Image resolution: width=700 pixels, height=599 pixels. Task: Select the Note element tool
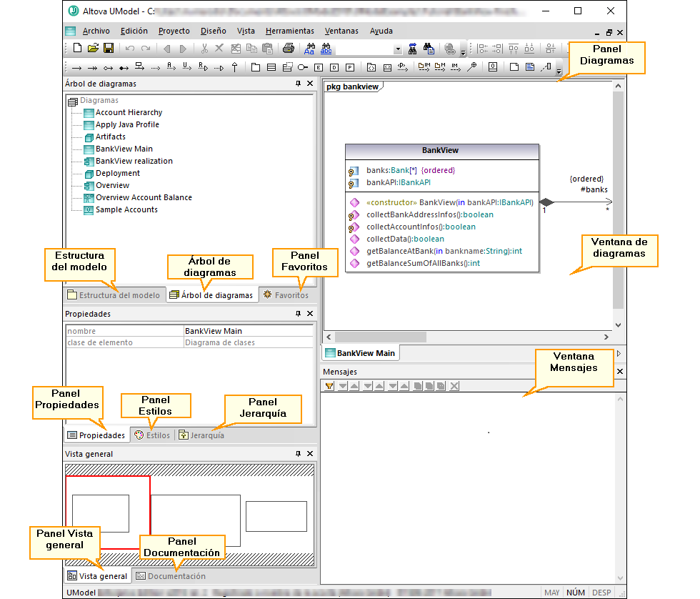[514, 67]
